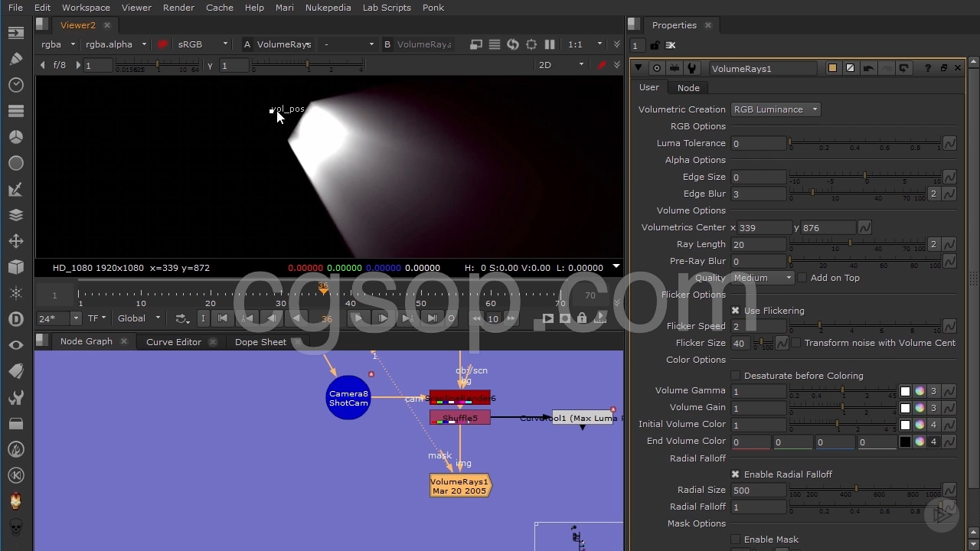The height and width of the screenshot is (551, 980).
Task: Click the wrench icon in VolumeRays1 header
Action: click(x=692, y=68)
